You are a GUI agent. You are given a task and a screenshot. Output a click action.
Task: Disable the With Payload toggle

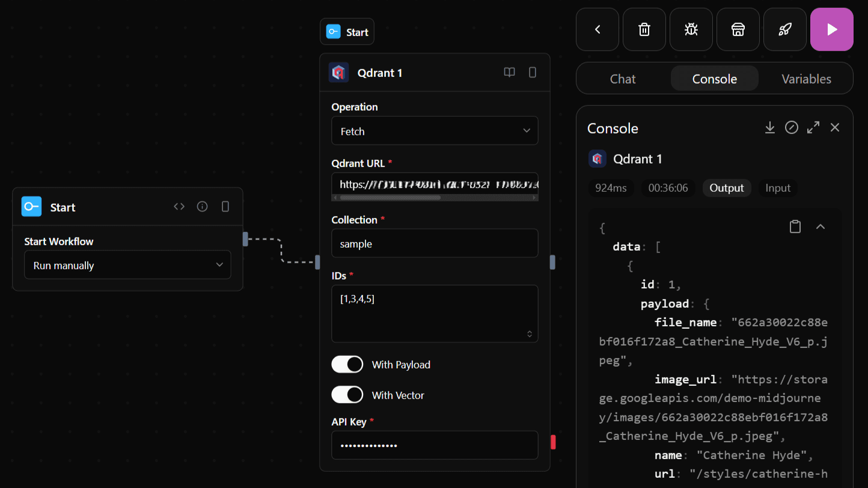tap(347, 364)
